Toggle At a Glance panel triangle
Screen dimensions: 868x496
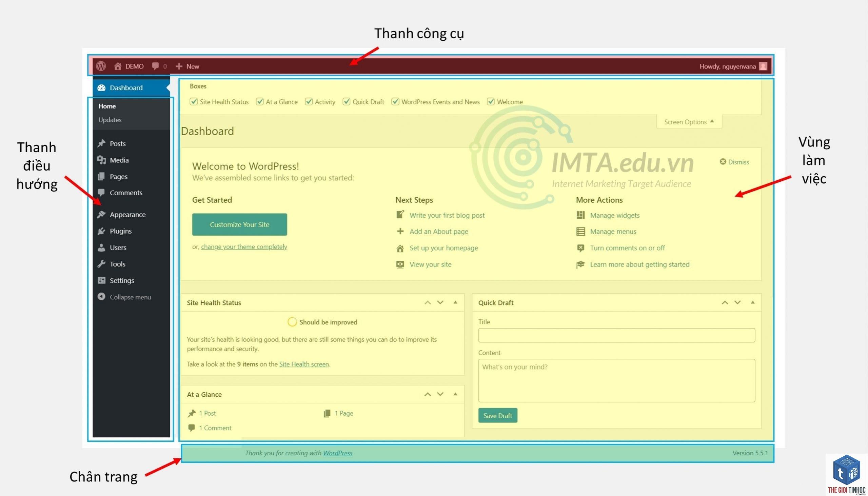[x=455, y=394]
